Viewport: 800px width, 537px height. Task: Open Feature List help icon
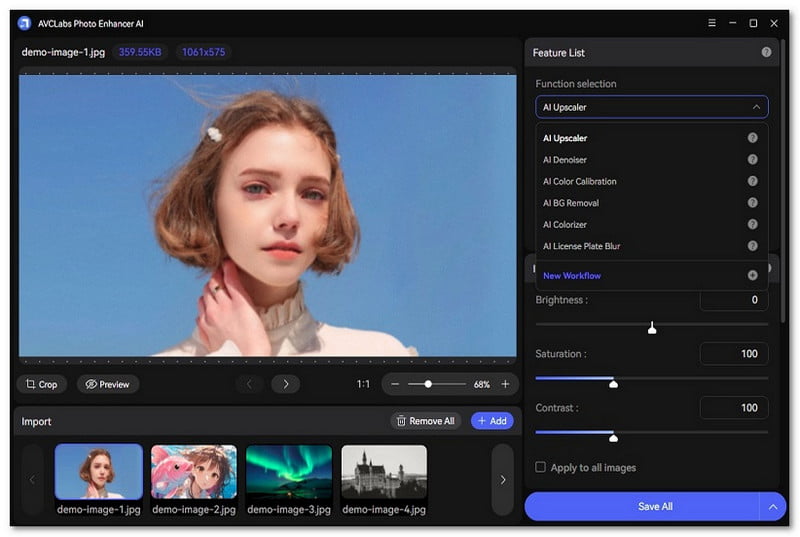click(766, 52)
